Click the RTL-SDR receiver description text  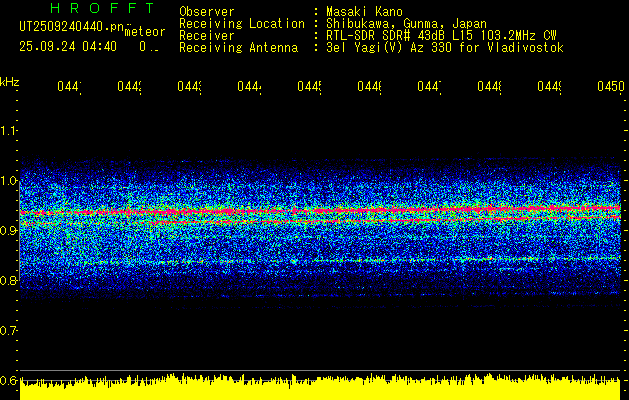click(441, 36)
